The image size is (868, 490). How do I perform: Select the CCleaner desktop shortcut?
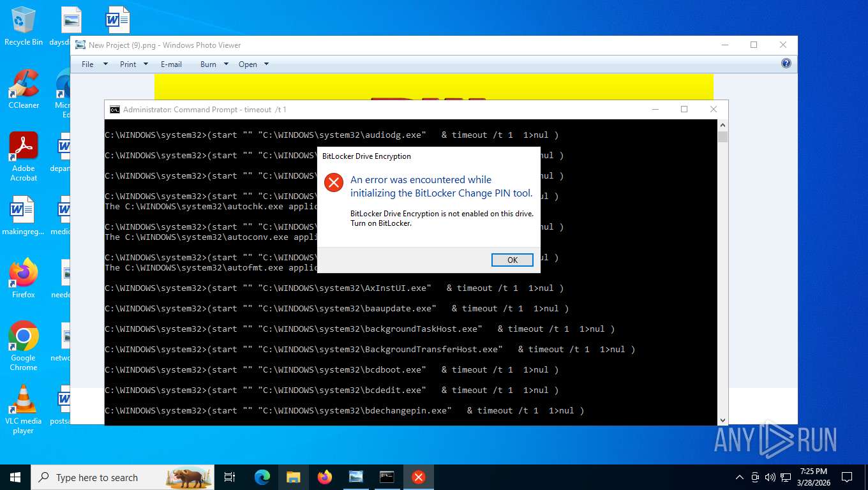pyautogui.click(x=24, y=89)
